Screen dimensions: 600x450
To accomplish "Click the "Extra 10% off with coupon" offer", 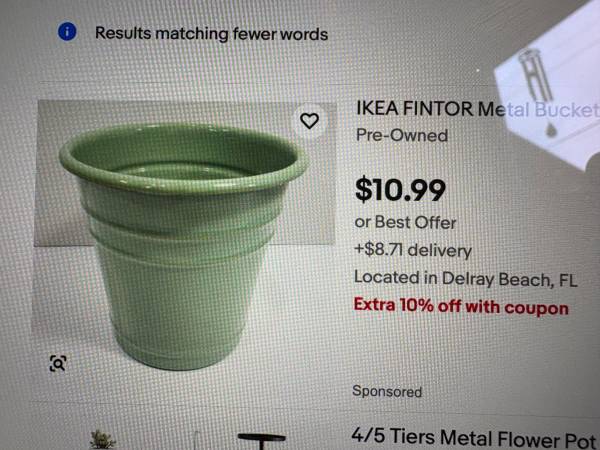I will (461, 307).
